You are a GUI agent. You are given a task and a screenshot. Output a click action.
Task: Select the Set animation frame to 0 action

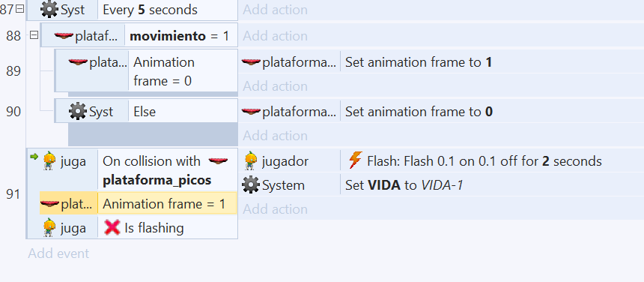click(x=418, y=112)
